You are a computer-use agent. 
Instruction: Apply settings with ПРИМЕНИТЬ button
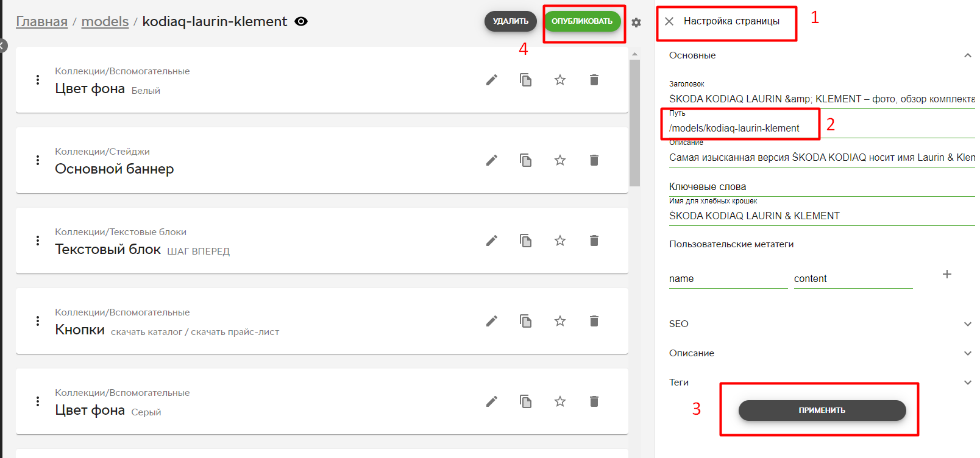tap(822, 410)
